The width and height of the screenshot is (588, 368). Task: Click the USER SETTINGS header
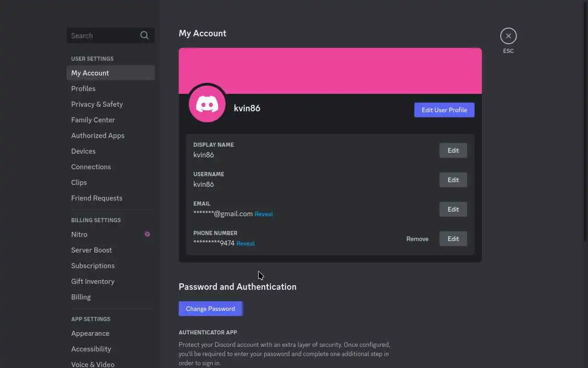pyautogui.click(x=92, y=58)
